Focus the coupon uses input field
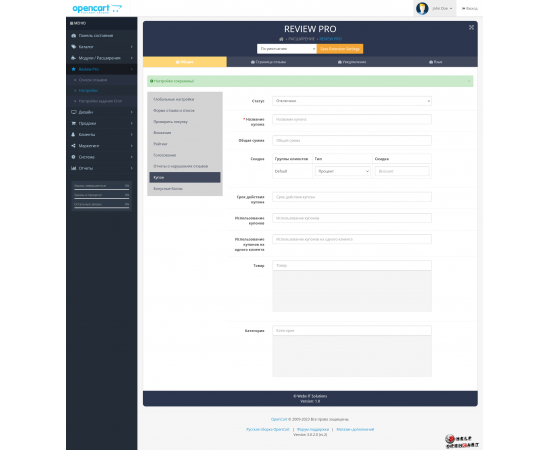 pyautogui.click(x=352, y=218)
